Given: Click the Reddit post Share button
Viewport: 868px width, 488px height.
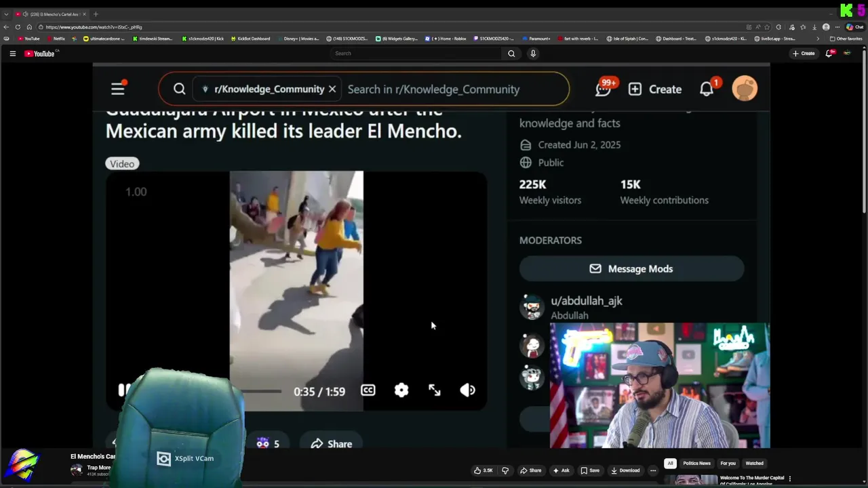Looking at the screenshot, I should [332, 443].
